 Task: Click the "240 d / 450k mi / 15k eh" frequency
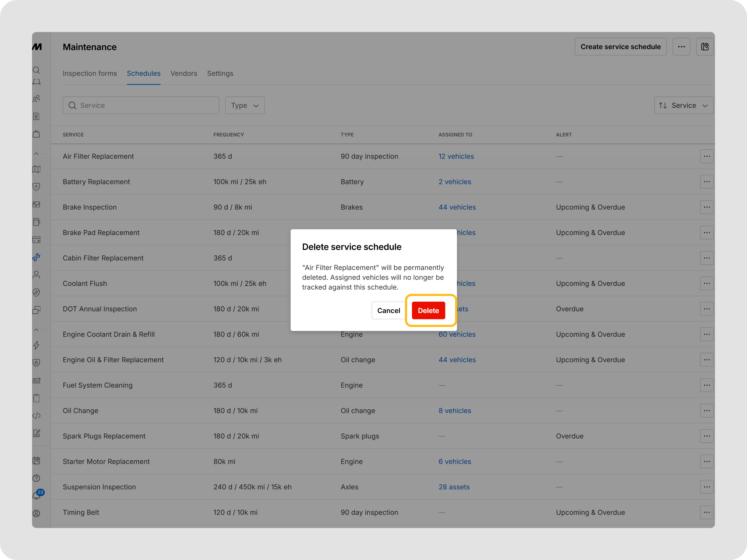(252, 487)
